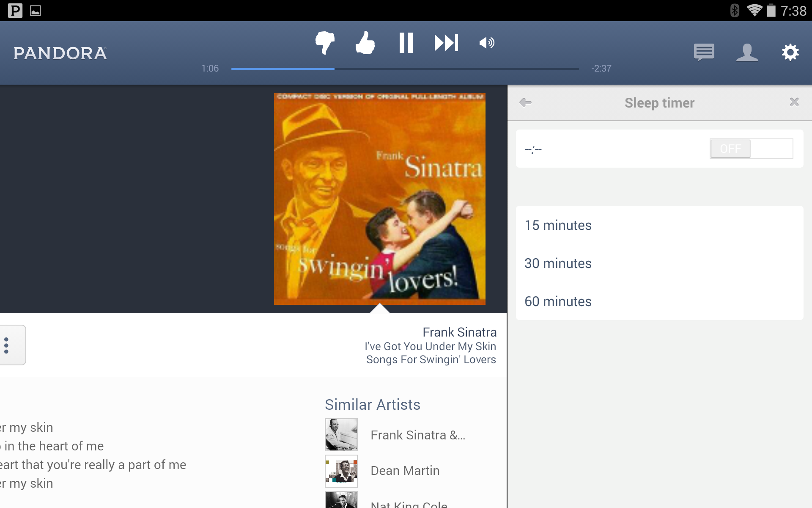This screenshot has height=508, width=812.
Task: Open the user profile icon
Action: pos(747,52)
